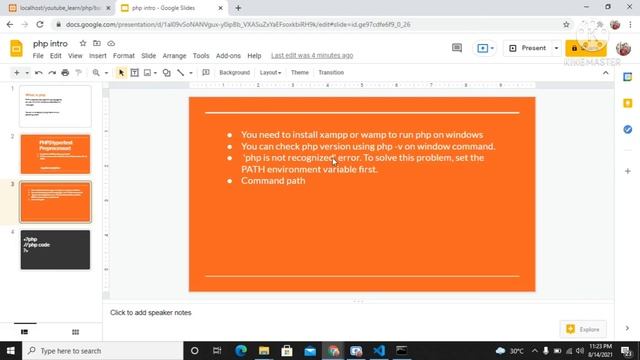Image resolution: width=640 pixels, height=360 pixels.
Task: Open zoom level dropdown arrow
Action: point(106,73)
